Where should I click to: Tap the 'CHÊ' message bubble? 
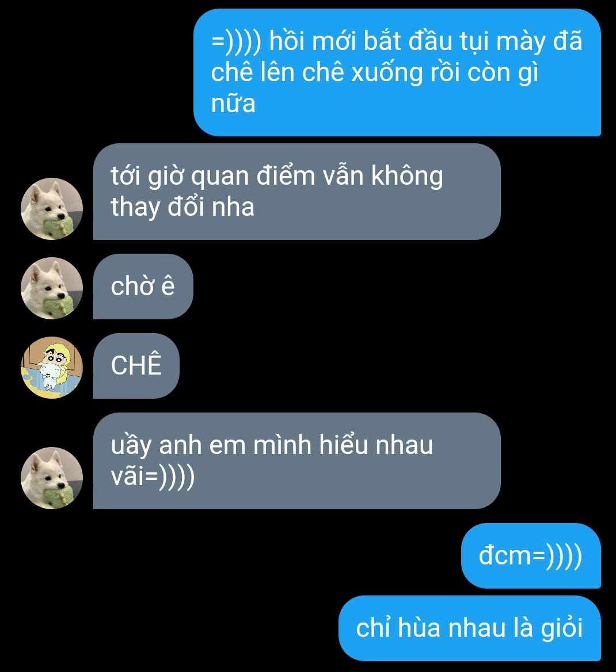[x=136, y=365]
